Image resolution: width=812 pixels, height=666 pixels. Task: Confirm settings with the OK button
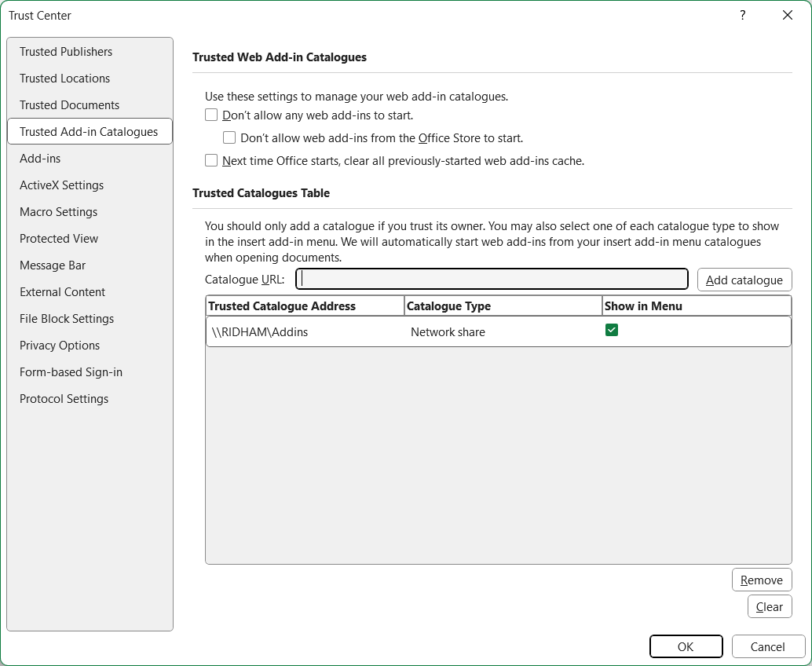coord(686,647)
